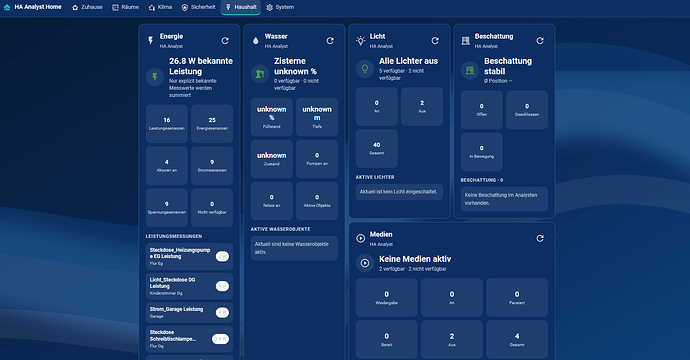Refresh the Wasser card
Screen dimensions: 690x360
(x=330, y=40)
